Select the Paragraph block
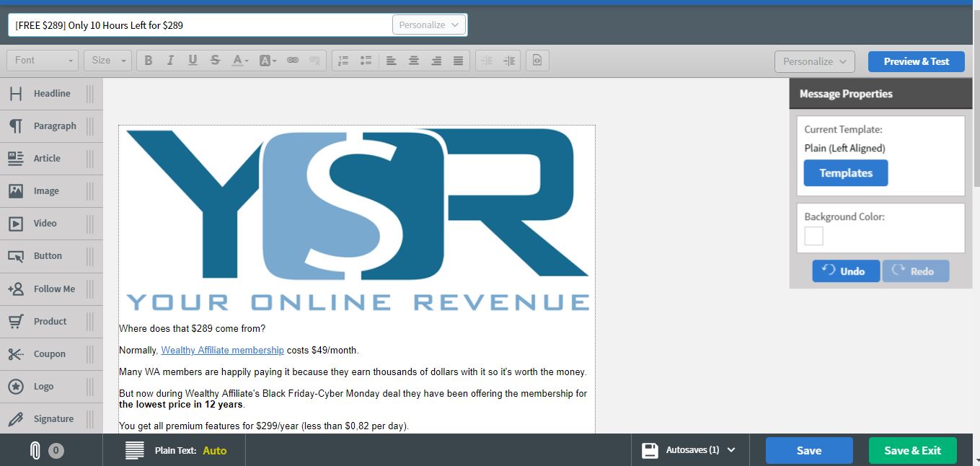The image size is (980, 466). (51, 126)
